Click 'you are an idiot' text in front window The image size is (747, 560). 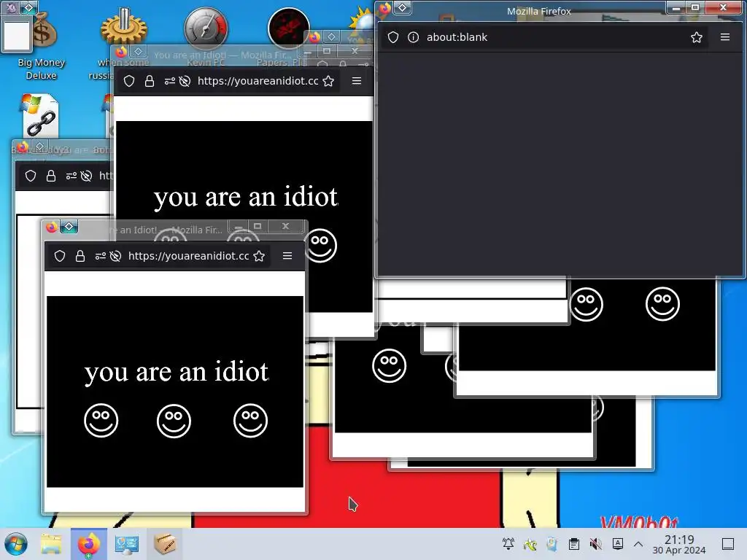tap(177, 373)
